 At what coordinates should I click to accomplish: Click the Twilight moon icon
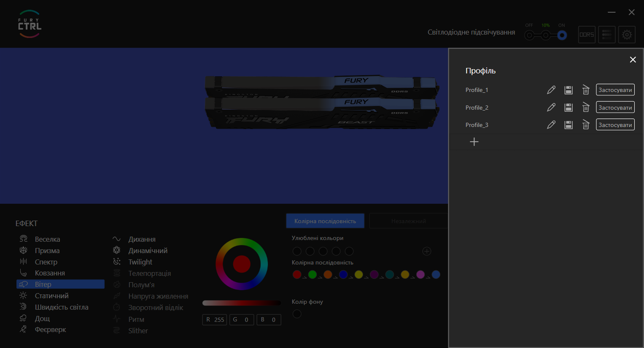tap(117, 262)
